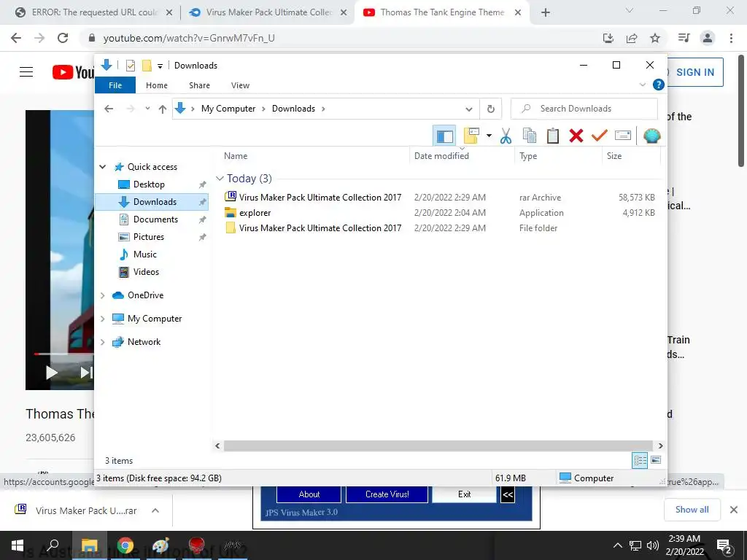Select Videos in the navigation pane
Image resolution: width=747 pixels, height=560 pixels.
click(x=146, y=272)
